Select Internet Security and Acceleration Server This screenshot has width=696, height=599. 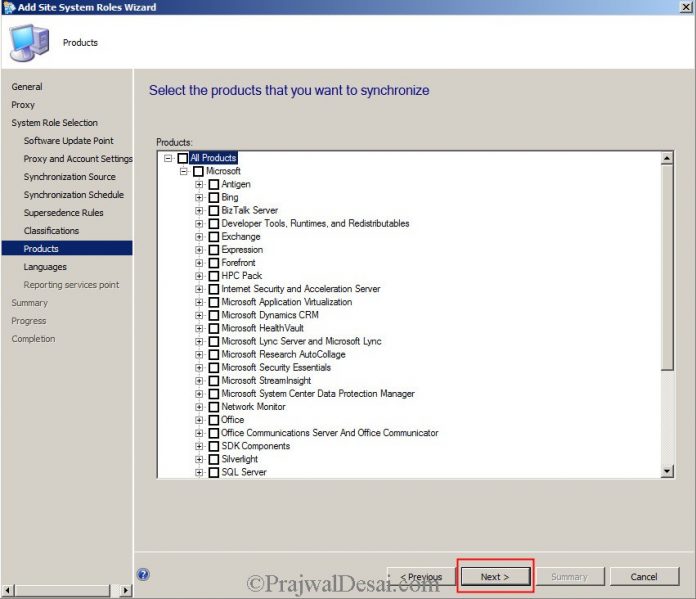tap(301, 289)
